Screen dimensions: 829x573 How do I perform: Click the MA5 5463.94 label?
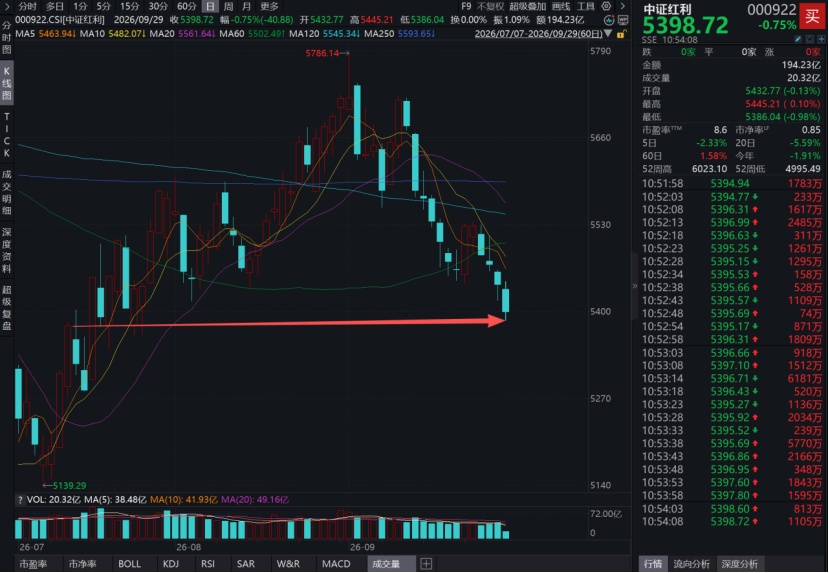tap(45, 34)
